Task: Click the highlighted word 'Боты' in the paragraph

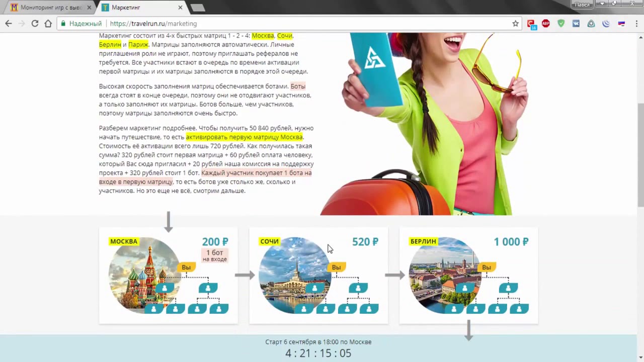Action: (298, 86)
